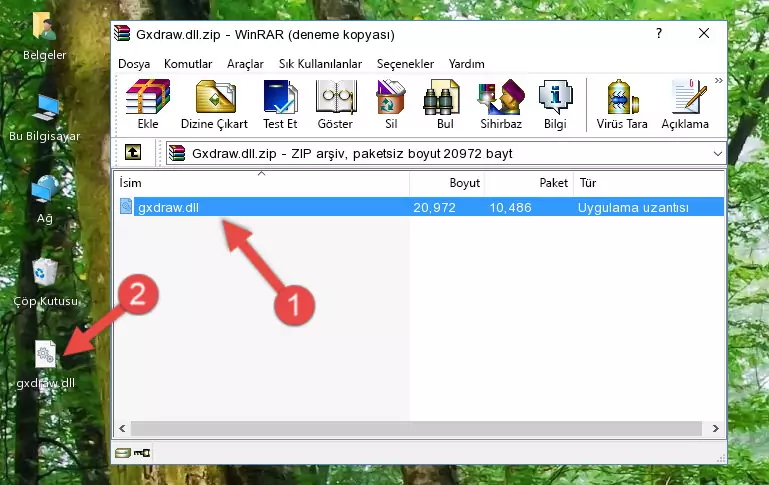769x485 pixels.
Task: Sort by the İsim column header
Action: coord(262,183)
